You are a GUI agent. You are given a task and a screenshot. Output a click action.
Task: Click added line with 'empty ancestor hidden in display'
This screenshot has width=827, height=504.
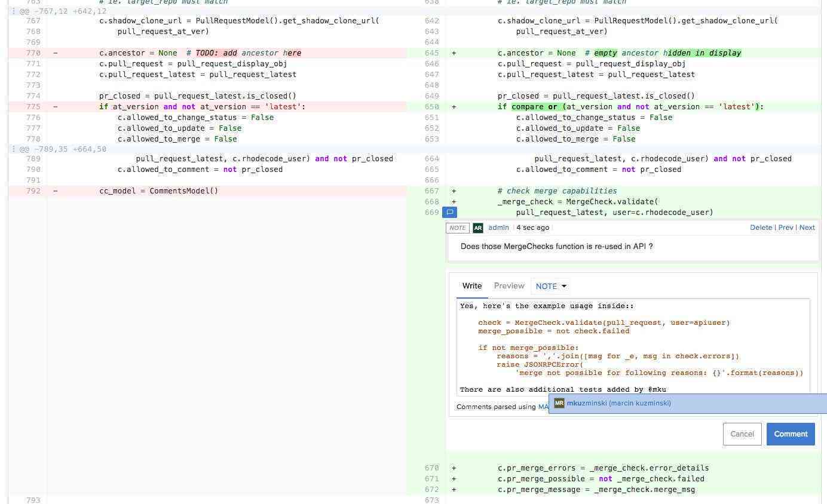point(620,53)
